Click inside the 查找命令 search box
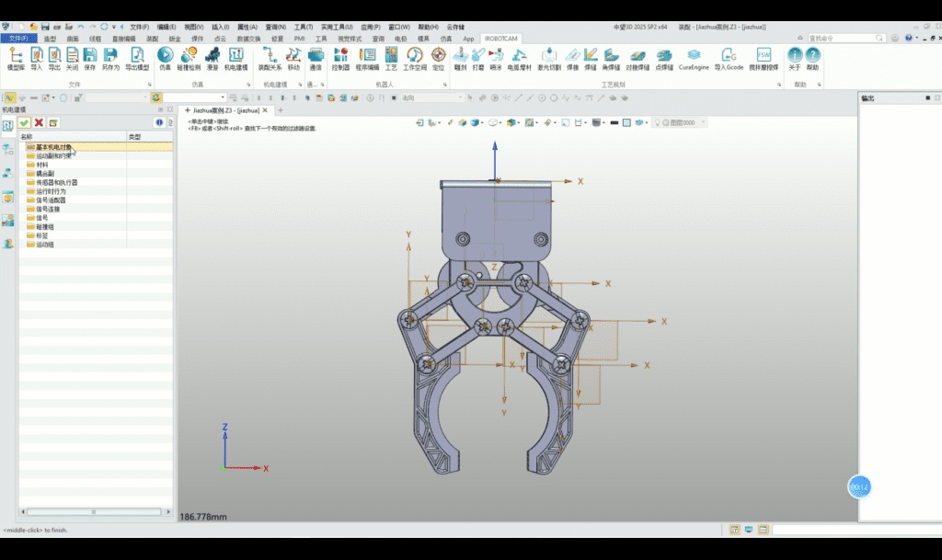The image size is (942, 560). click(x=841, y=38)
